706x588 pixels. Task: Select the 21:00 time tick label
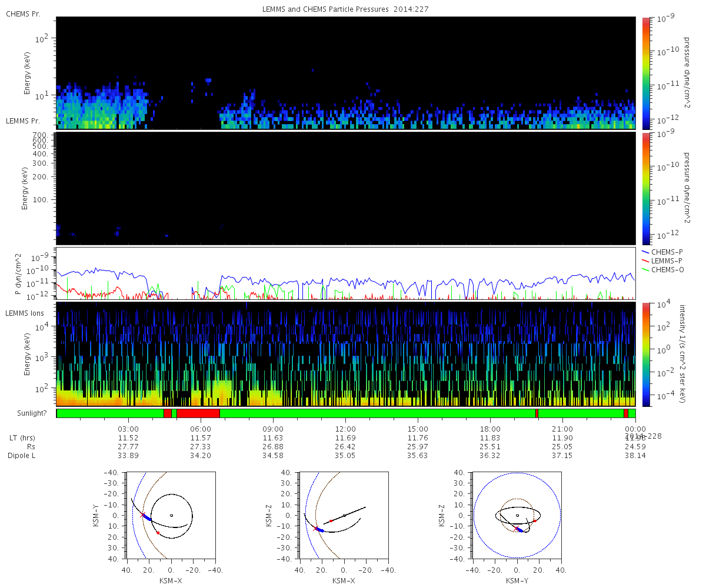click(562, 429)
